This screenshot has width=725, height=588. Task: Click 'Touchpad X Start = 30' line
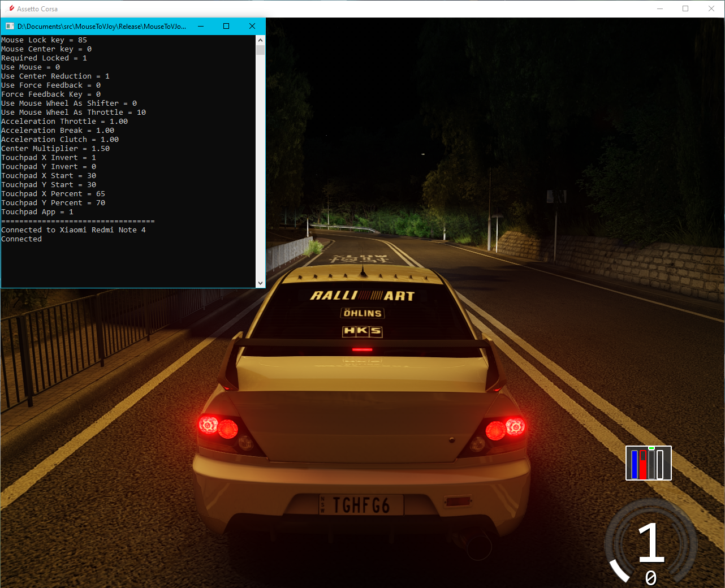pos(49,176)
